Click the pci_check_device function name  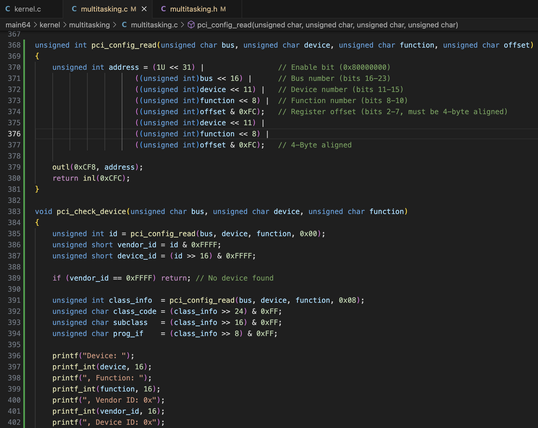[91, 211]
